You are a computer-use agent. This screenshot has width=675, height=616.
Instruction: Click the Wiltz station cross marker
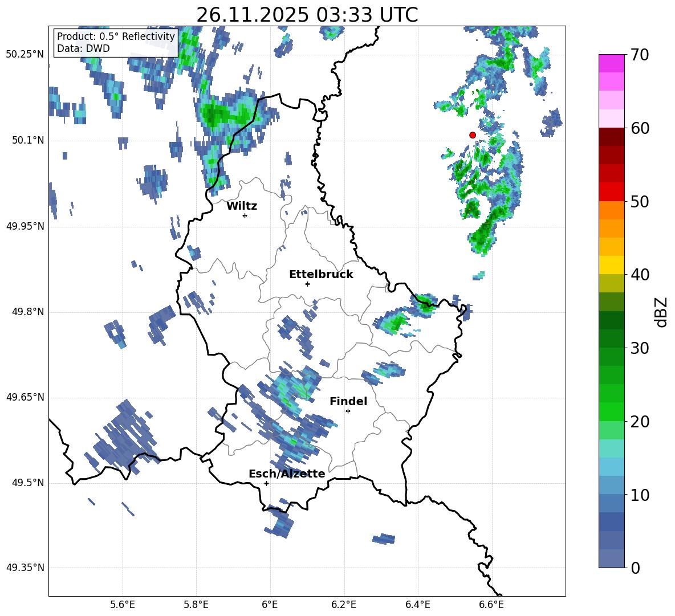click(x=245, y=215)
